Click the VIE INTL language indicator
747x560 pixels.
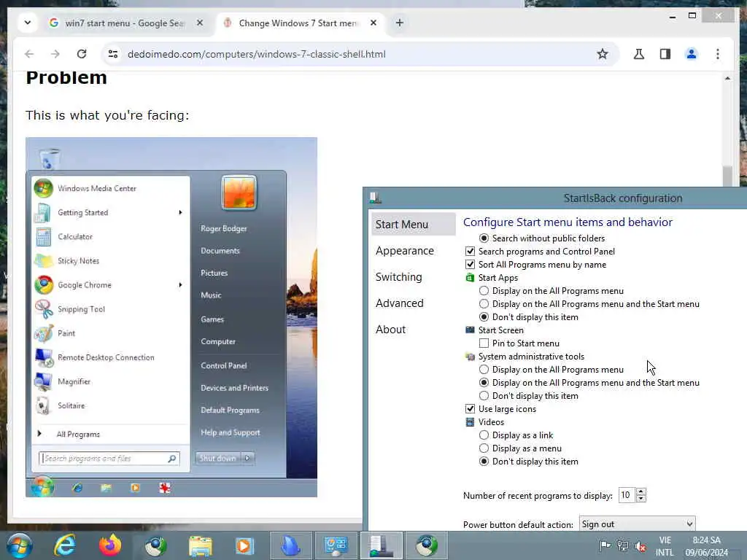point(665,546)
